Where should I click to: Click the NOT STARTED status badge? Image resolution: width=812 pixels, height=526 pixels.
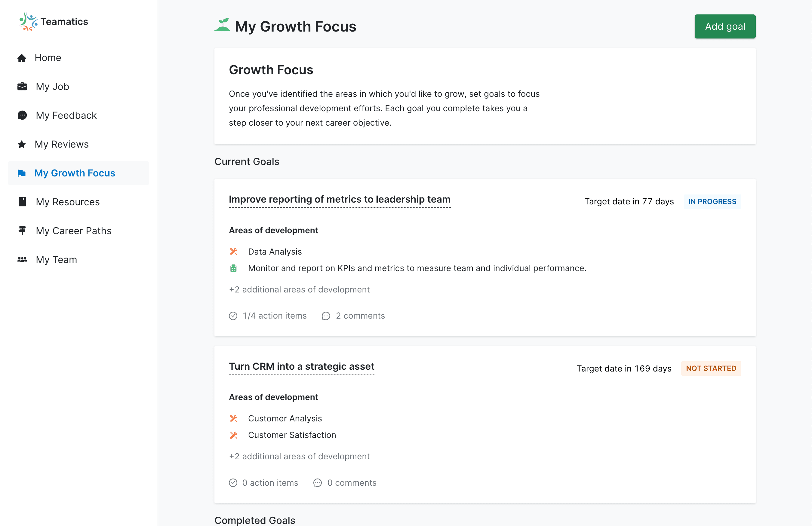711,369
